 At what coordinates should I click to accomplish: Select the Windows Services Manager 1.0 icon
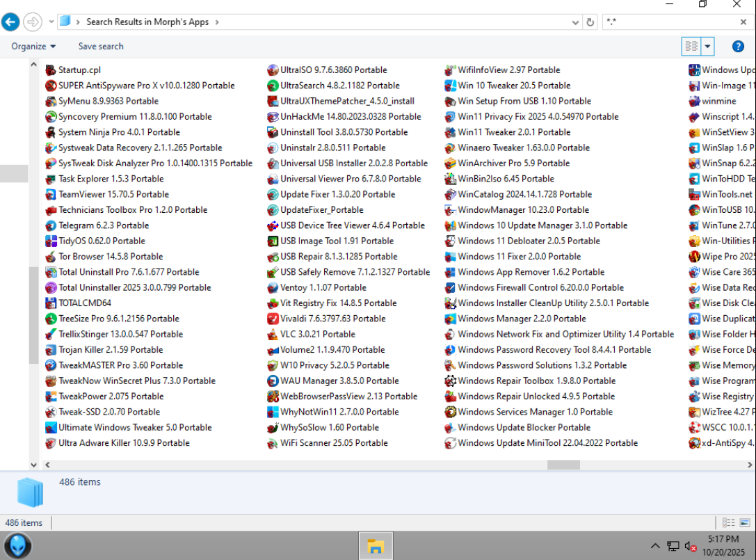(450, 412)
